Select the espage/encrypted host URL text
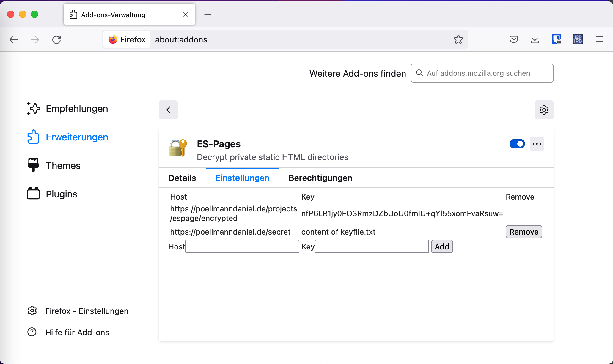The image size is (613, 364). [234, 213]
